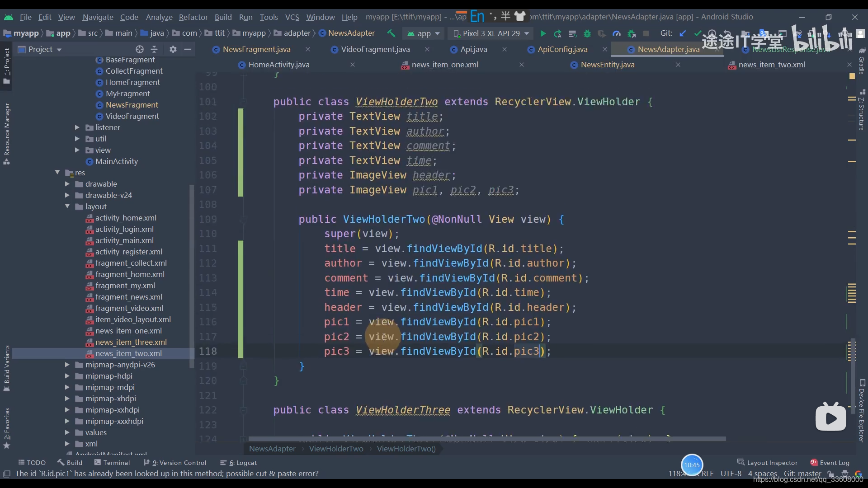The height and width of the screenshot is (488, 868).
Task: Toggle the 1: Project tool window
Action: (7, 66)
